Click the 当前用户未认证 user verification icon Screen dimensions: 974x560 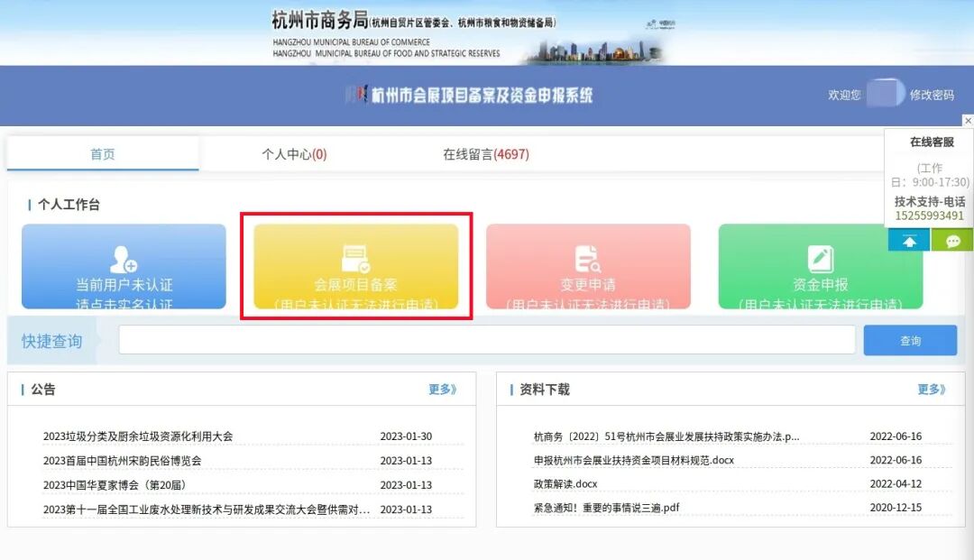tap(124, 268)
